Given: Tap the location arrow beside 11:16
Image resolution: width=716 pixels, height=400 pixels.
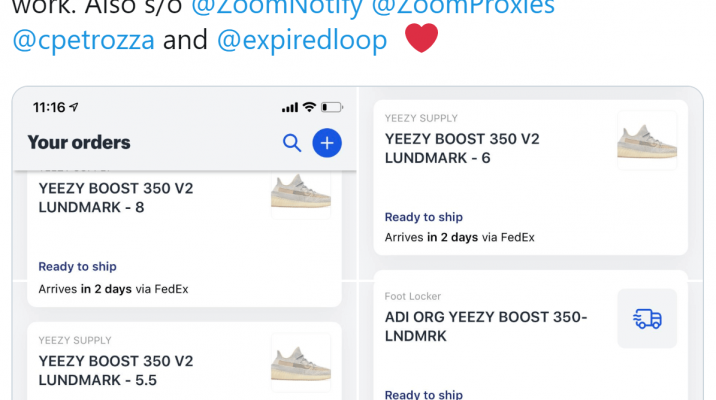Looking at the screenshot, I should pyautogui.click(x=74, y=107).
